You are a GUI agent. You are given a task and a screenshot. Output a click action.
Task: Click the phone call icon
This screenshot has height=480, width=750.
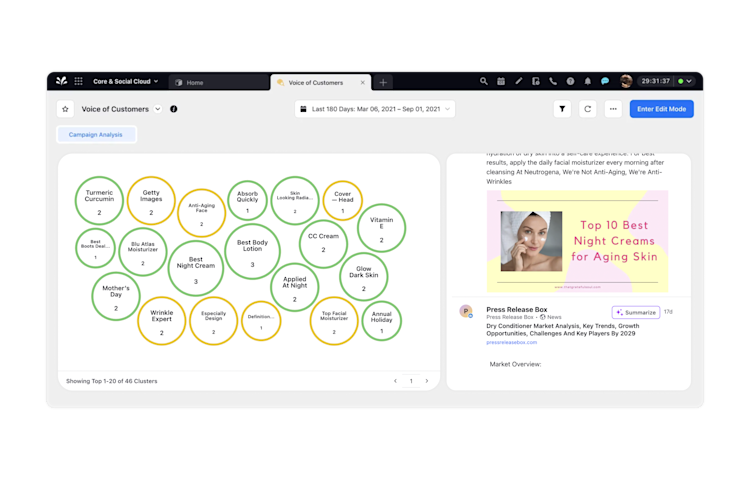click(553, 81)
